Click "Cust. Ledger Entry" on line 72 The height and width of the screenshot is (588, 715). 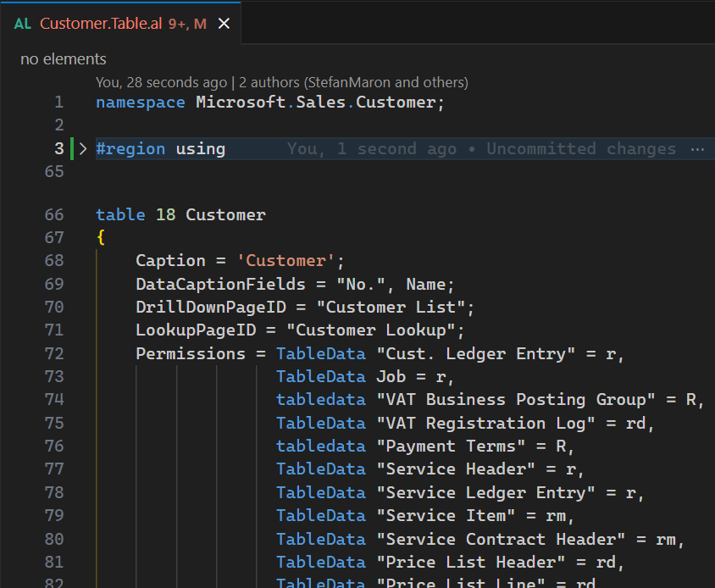(x=476, y=353)
